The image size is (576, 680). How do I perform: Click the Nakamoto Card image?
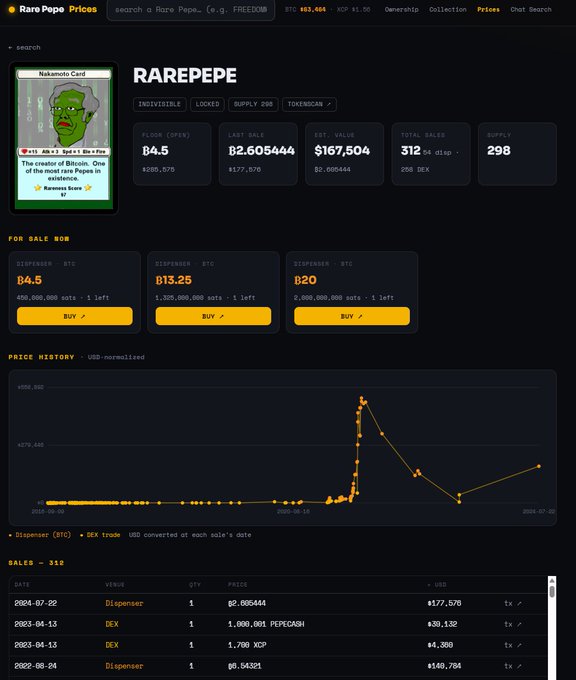pyautogui.click(x=64, y=138)
